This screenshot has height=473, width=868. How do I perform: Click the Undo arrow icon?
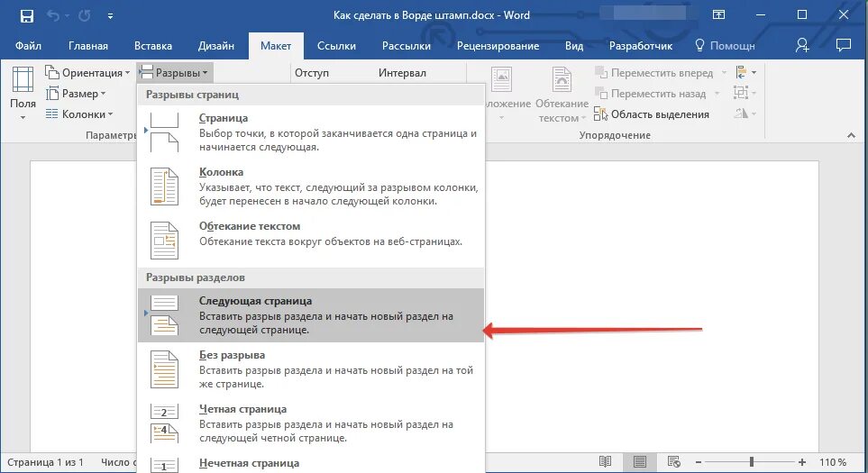[53, 16]
